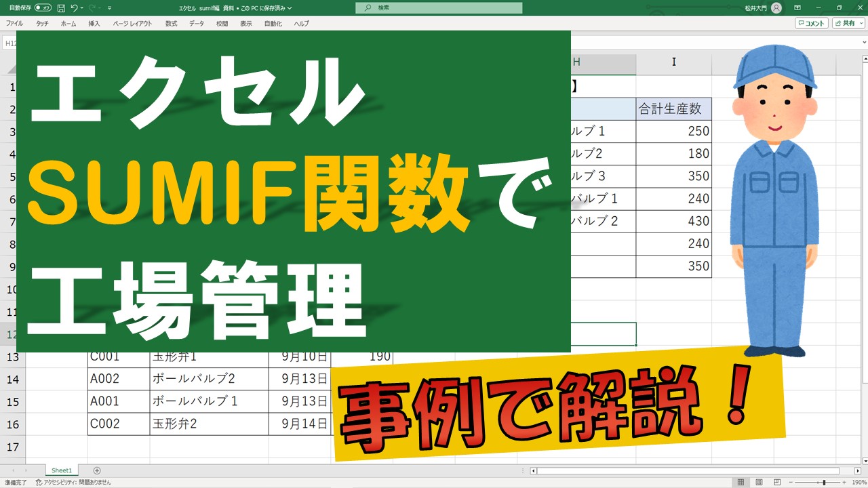Viewport: 868px width, 488px height.
Task: Click the cell showing C001
Action: [x=119, y=358]
